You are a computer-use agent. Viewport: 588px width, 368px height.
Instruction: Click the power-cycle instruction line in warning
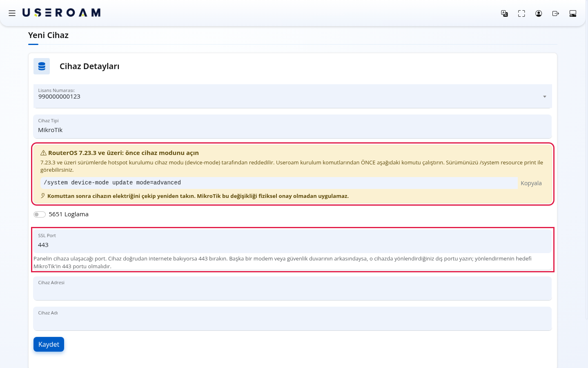pos(198,196)
